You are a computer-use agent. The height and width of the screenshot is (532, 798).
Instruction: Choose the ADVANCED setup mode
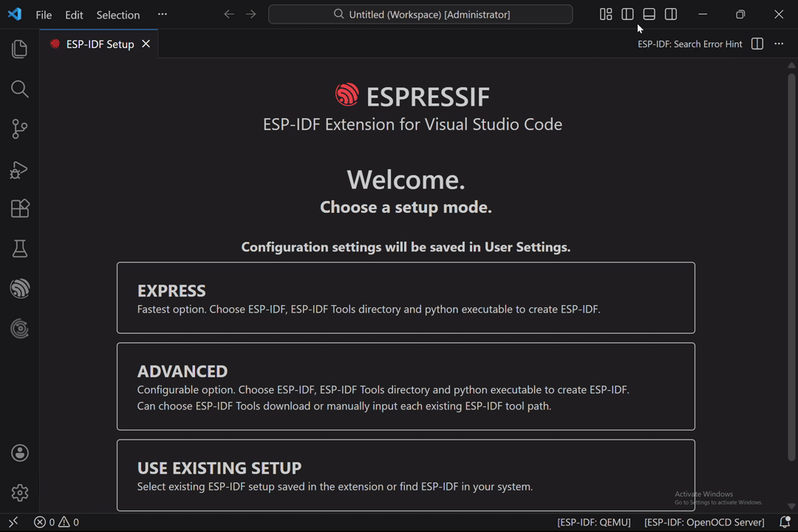406,386
